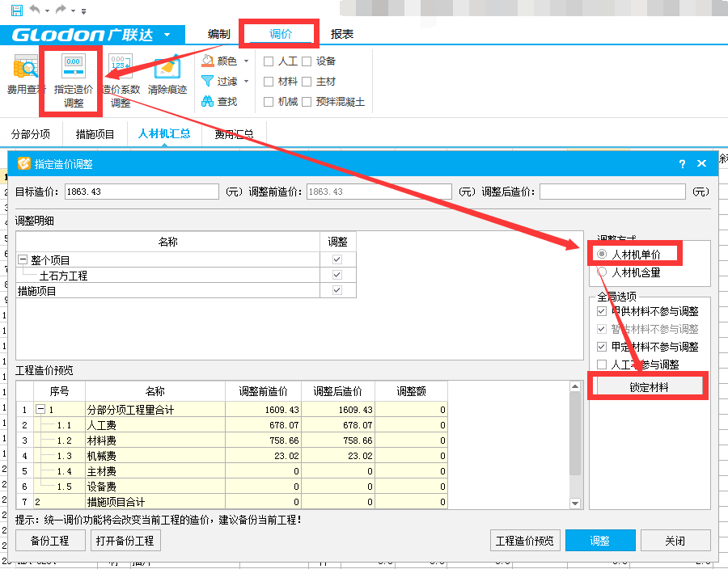Open 造价系数调整
This screenshot has width=728, height=569.
click(120, 77)
